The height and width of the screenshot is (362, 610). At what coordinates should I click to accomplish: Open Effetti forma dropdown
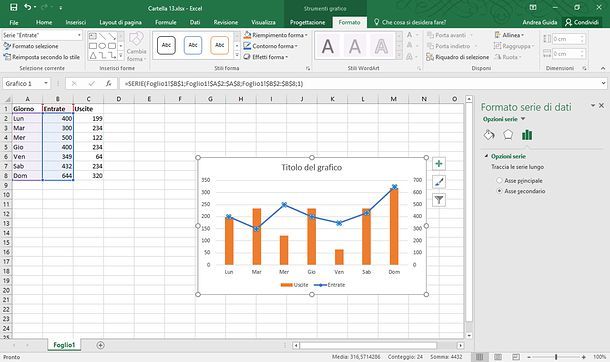pyautogui.click(x=266, y=57)
